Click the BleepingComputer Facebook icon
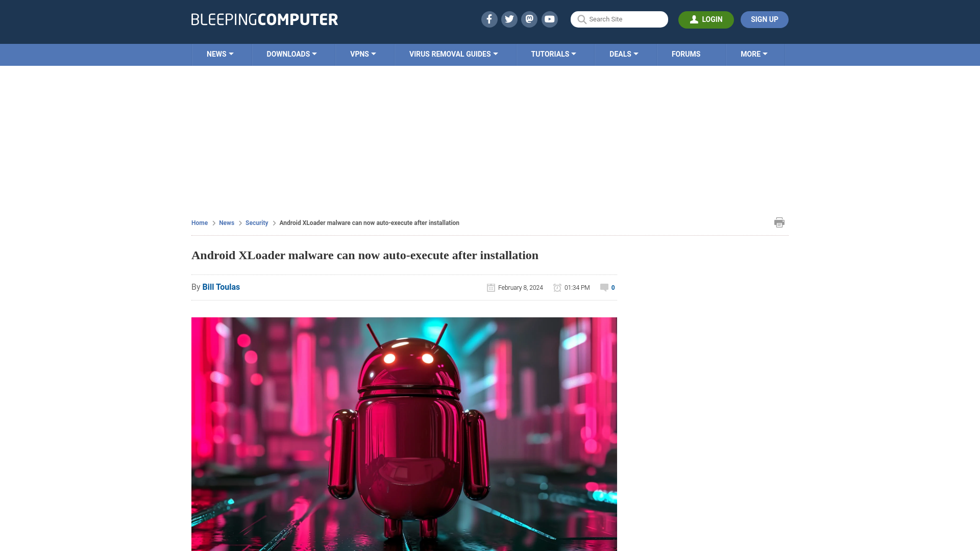The height and width of the screenshot is (551, 980). tap(488, 19)
